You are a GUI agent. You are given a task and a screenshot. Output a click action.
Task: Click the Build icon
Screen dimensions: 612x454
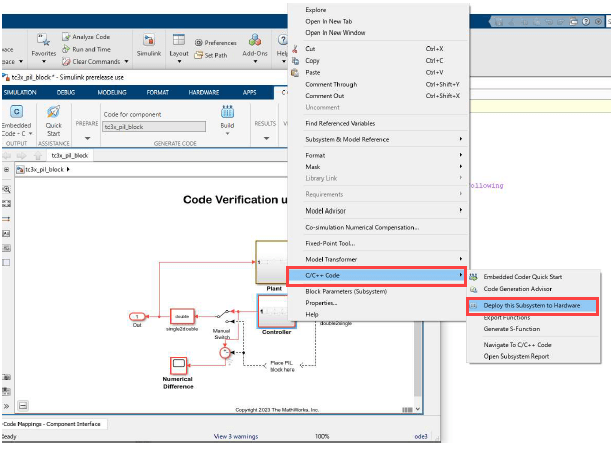tap(227, 112)
